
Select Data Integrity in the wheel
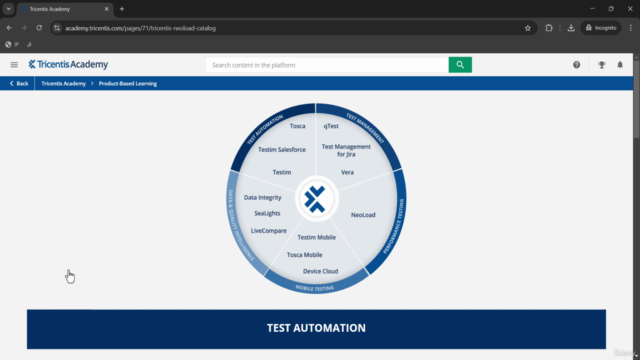coord(262,197)
